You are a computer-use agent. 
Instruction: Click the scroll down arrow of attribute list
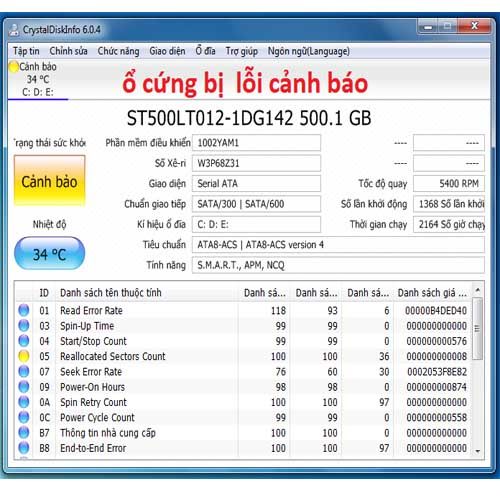click(x=478, y=451)
